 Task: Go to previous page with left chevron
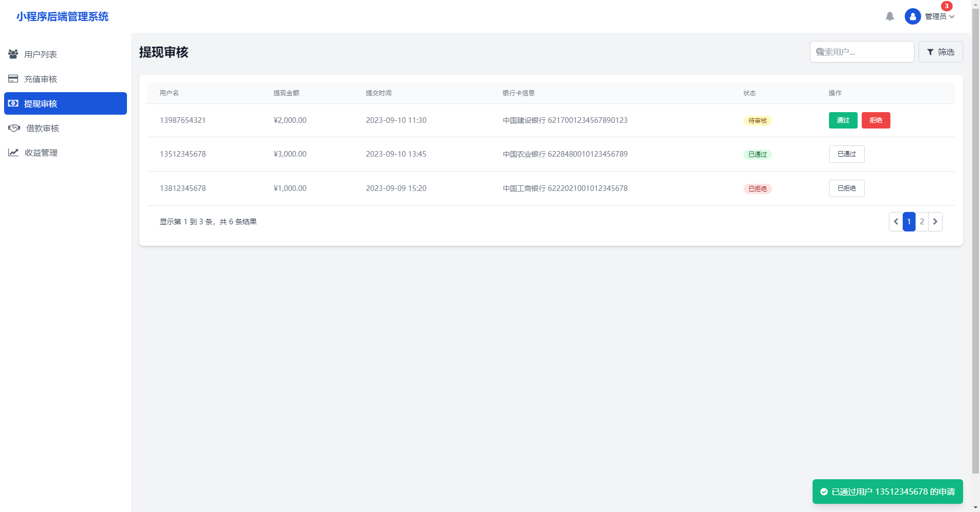click(x=896, y=222)
